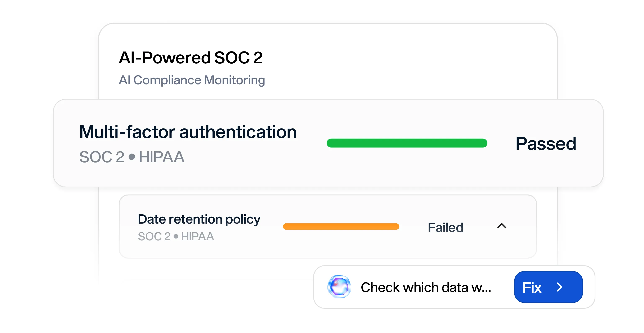Click the green Passed progress bar

407,143
